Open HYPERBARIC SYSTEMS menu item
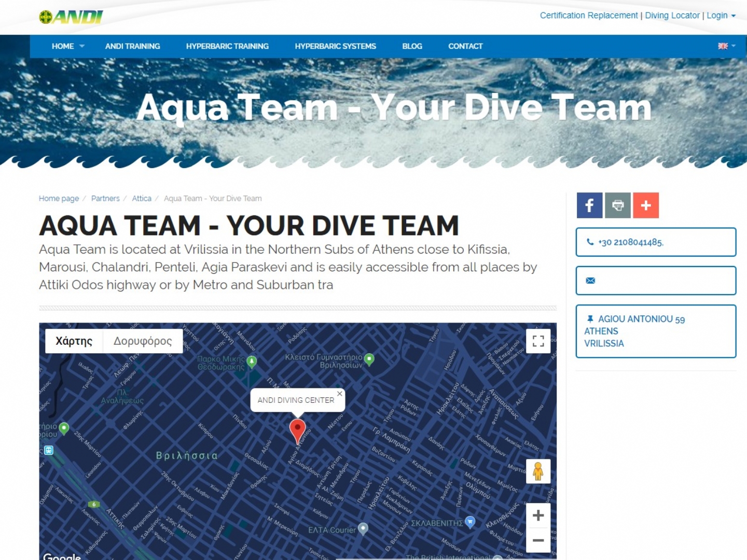747x560 pixels. tap(336, 46)
